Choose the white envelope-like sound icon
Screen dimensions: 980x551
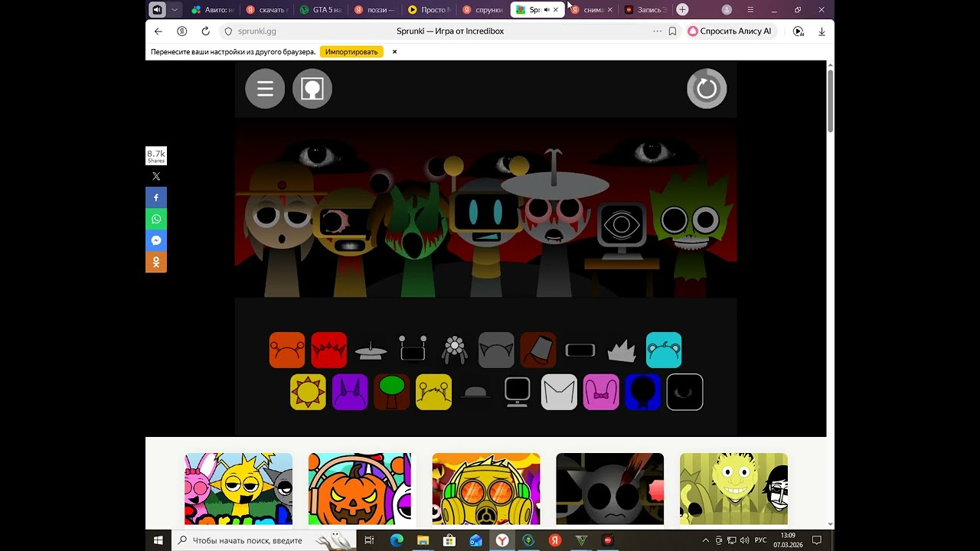(x=559, y=392)
